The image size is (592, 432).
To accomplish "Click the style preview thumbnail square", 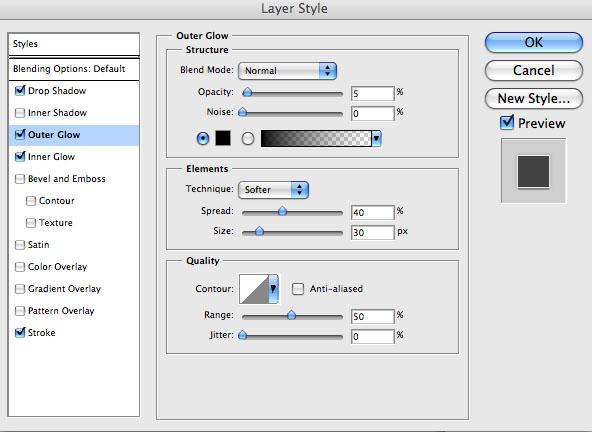I will (x=533, y=171).
